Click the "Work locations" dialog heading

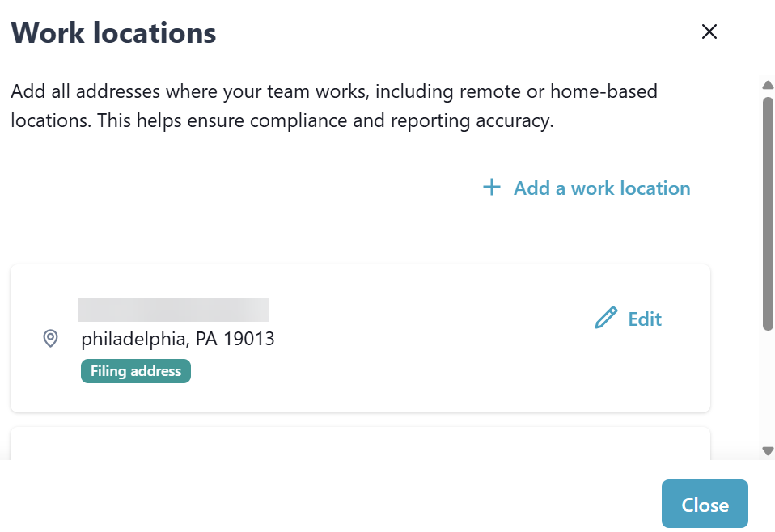(113, 33)
